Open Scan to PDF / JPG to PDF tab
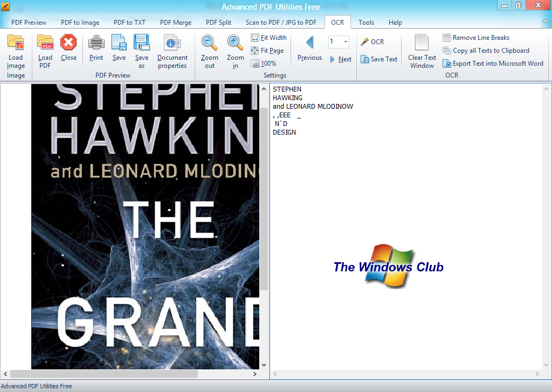Screen dimensions: 552x392 point(281,23)
